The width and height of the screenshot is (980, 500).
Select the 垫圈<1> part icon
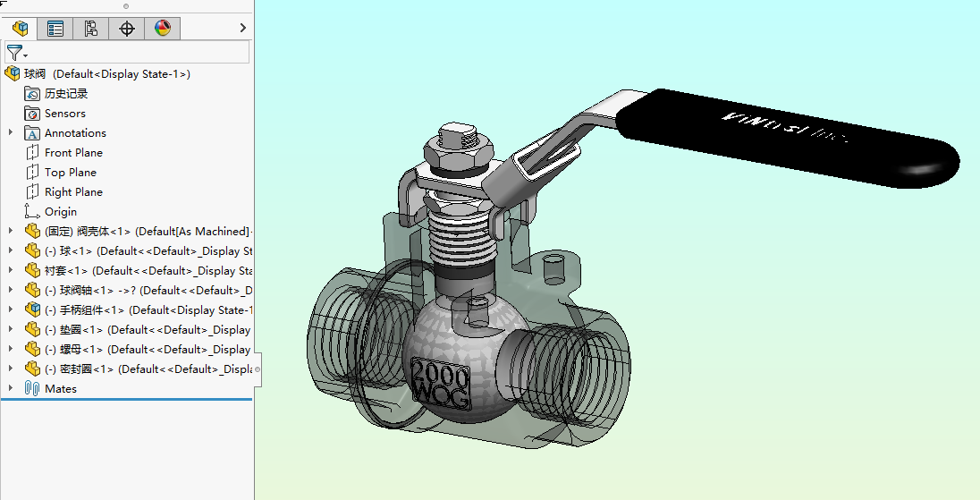click(32, 330)
